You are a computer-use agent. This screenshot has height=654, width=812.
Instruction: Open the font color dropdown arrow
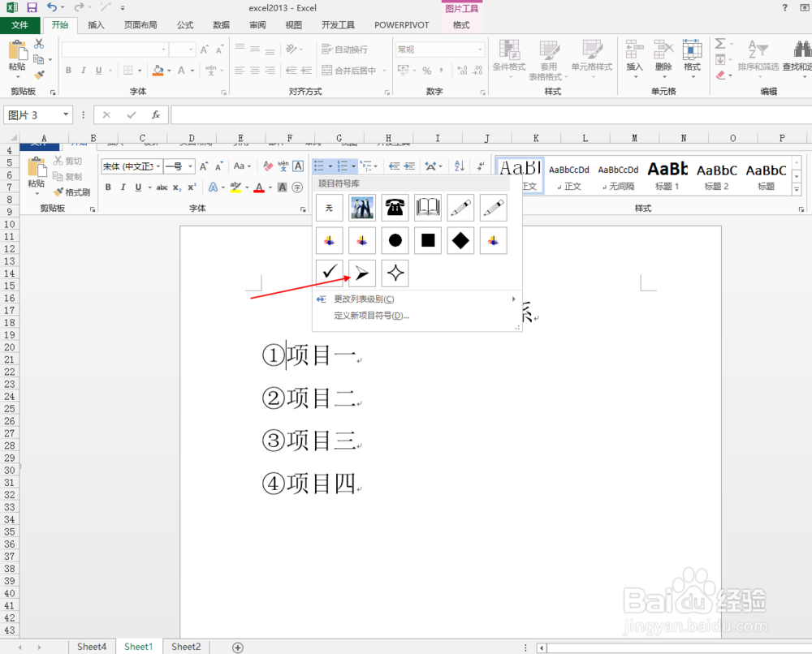(x=268, y=187)
